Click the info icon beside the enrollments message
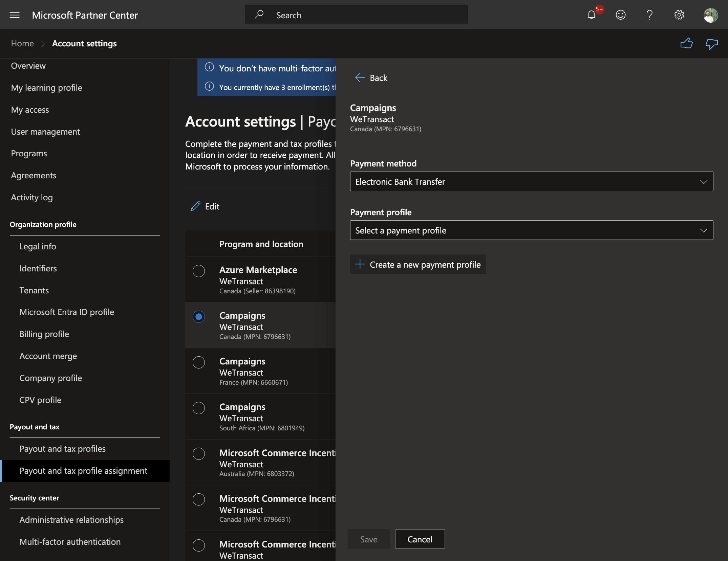This screenshot has width=728, height=561. (x=209, y=87)
